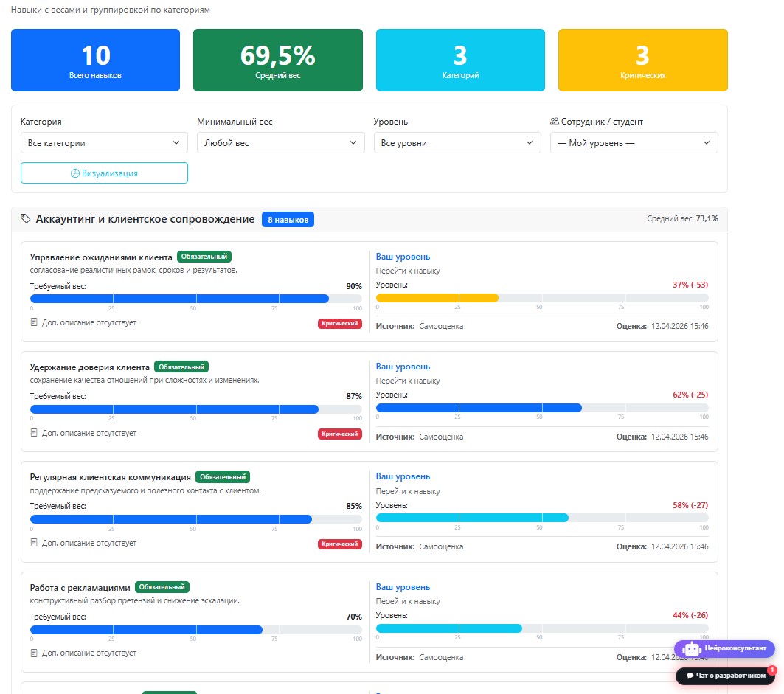Click Перейти к навыку for Удержание доверия клиента
This screenshot has height=694, width=784.
pyautogui.click(x=408, y=381)
